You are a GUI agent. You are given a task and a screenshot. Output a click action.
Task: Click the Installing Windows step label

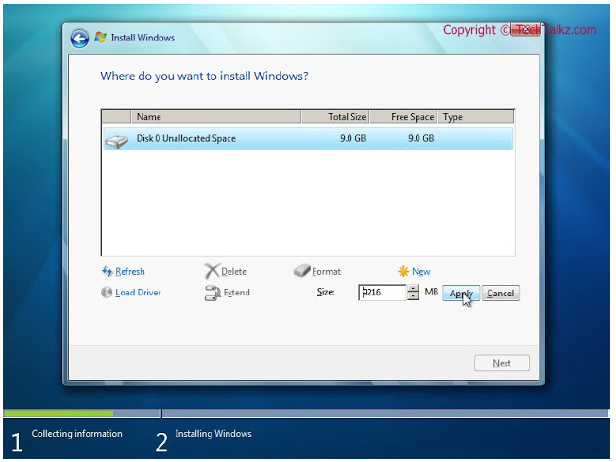(x=213, y=434)
